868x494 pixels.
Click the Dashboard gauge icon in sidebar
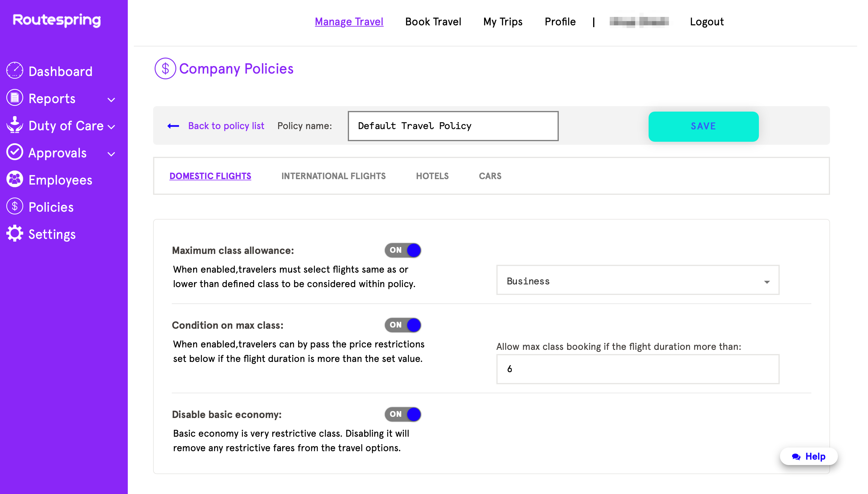14,71
